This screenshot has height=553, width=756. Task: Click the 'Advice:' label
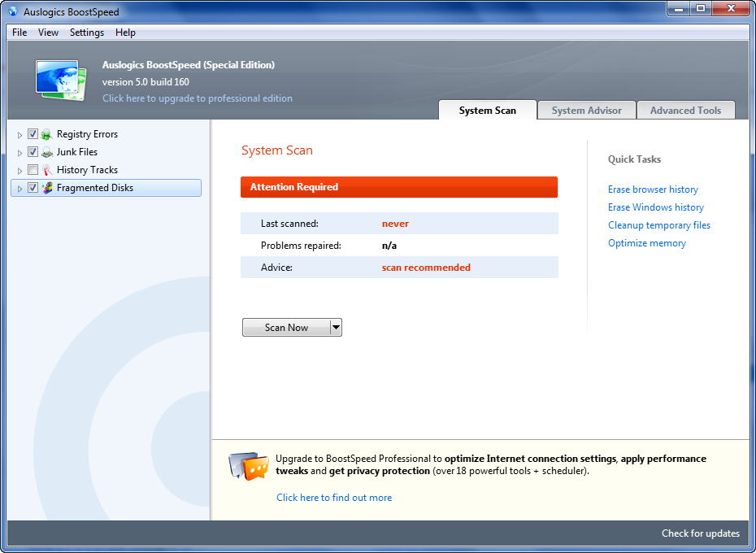(x=276, y=268)
